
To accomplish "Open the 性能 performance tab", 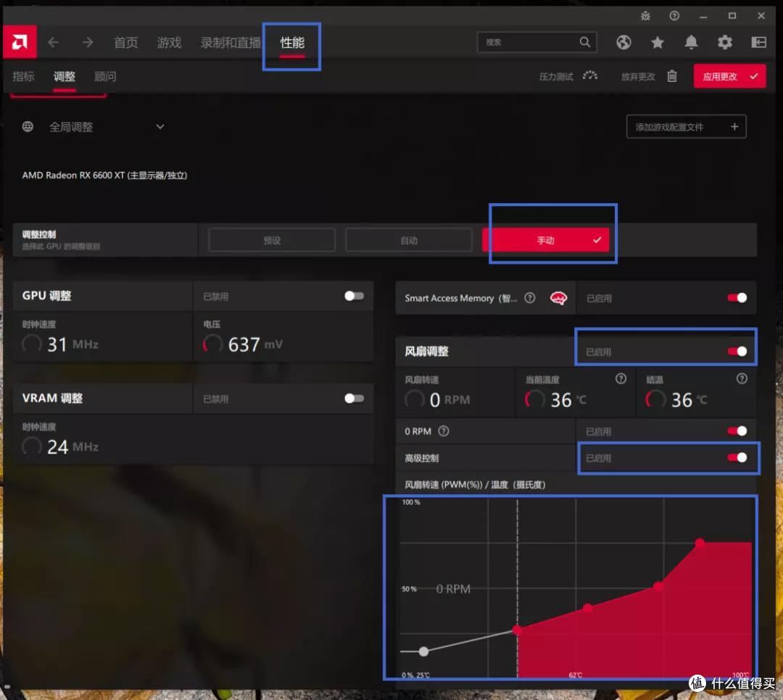I will pyautogui.click(x=292, y=43).
